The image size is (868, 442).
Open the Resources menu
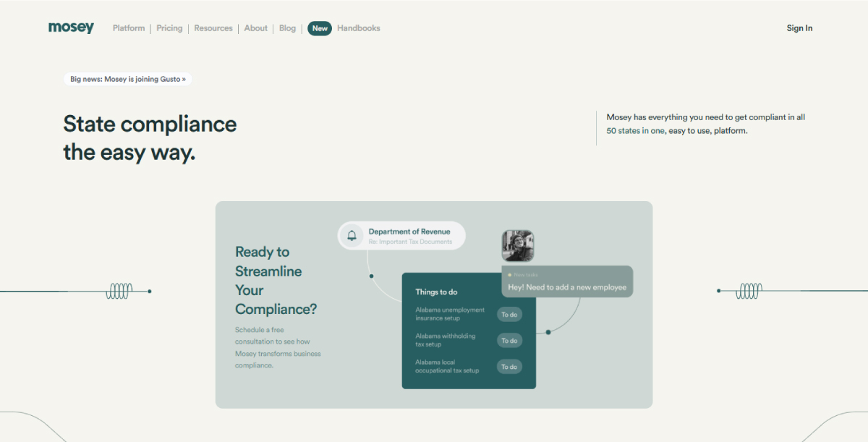coord(213,28)
